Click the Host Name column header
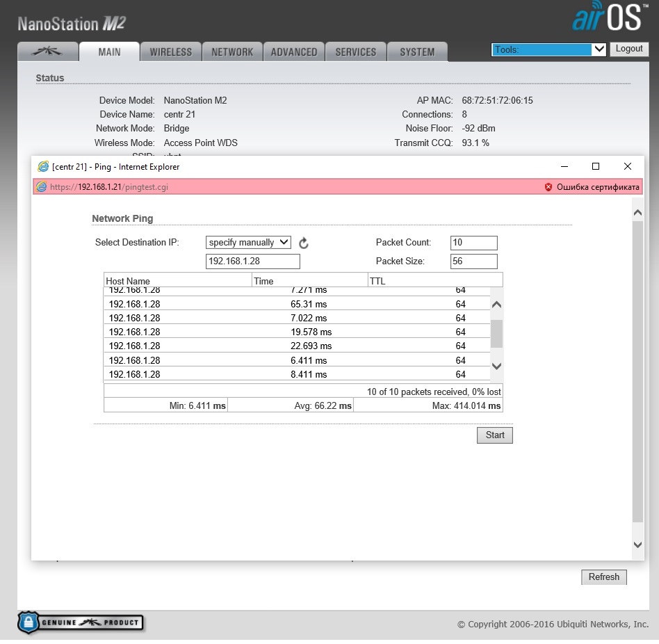Screen dimensions: 659x644 click(178, 281)
